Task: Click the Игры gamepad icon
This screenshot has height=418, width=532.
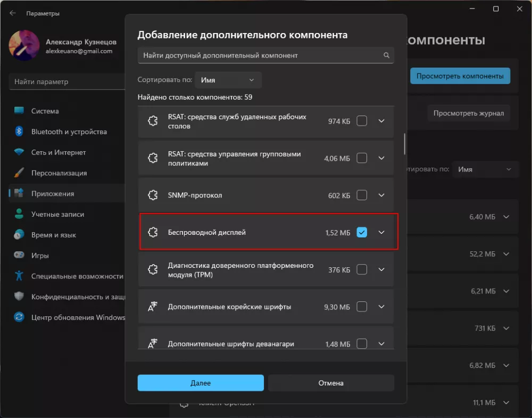Action: point(19,256)
